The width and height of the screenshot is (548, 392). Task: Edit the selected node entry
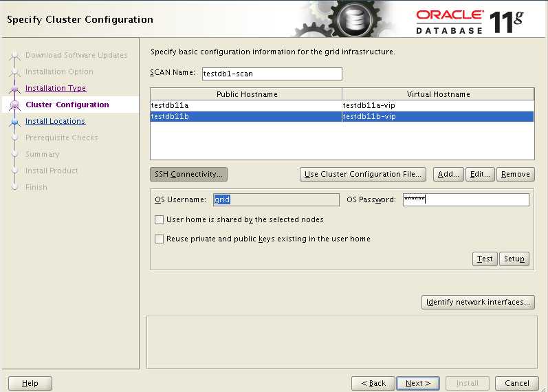coord(480,174)
